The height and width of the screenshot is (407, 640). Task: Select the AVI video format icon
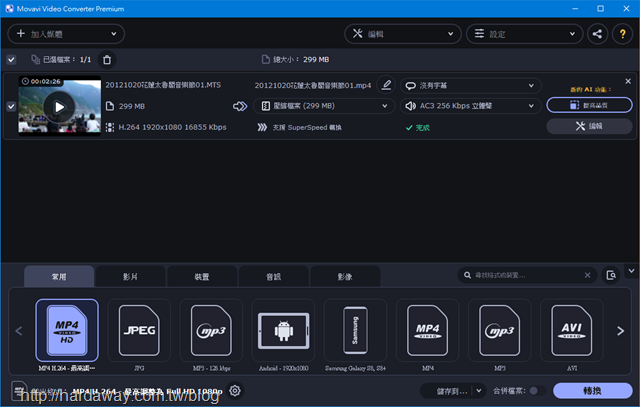[x=572, y=330]
